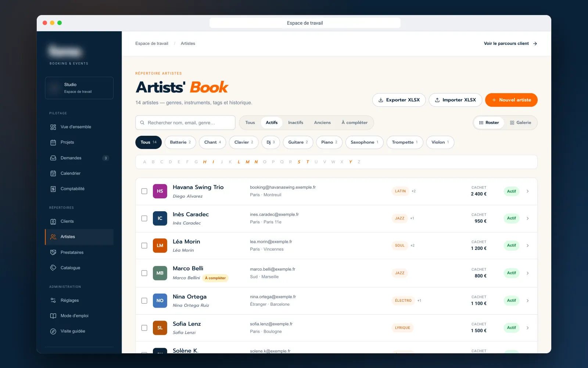This screenshot has height=368, width=588.
Task: Switch to Galerie view
Action: pyautogui.click(x=520, y=123)
